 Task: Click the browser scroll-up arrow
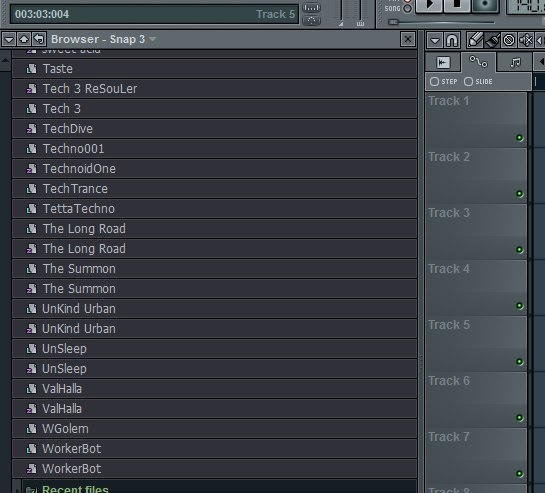[x=5, y=60]
